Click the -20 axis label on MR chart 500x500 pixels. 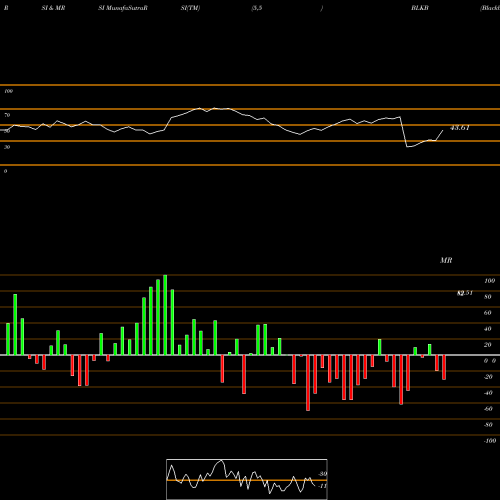click(488, 377)
